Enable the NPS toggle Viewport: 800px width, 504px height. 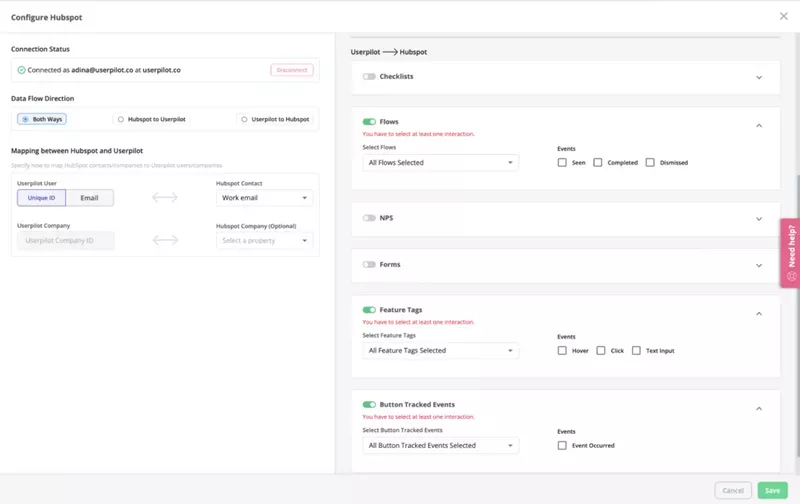369,218
